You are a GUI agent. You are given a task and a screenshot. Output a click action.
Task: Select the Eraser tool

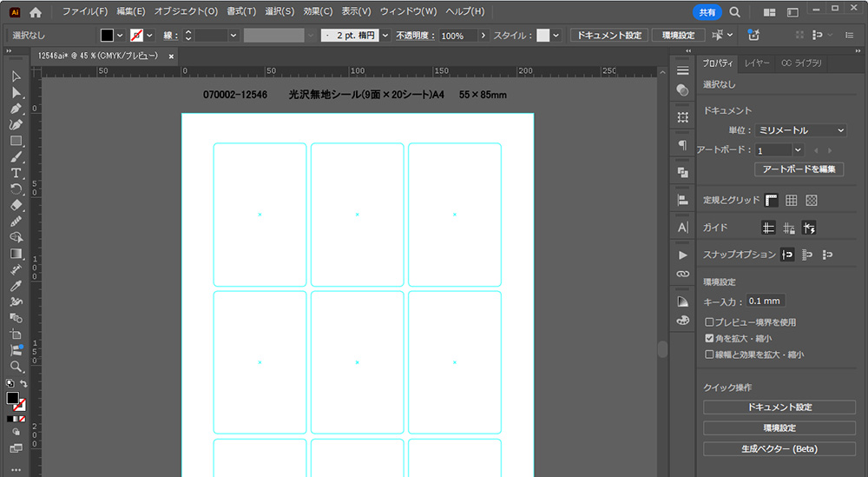(x=16, y=205)
